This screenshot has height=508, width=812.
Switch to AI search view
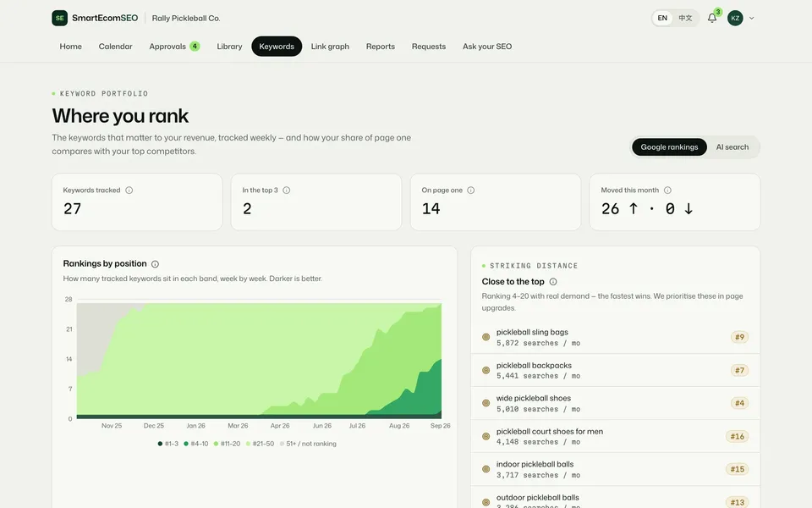[x=732, y=147]
